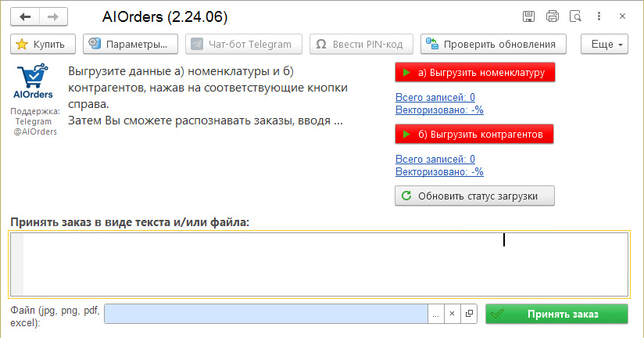Click the printer icon in title bar
The image size is (644, 338).
tap(553, 16)
